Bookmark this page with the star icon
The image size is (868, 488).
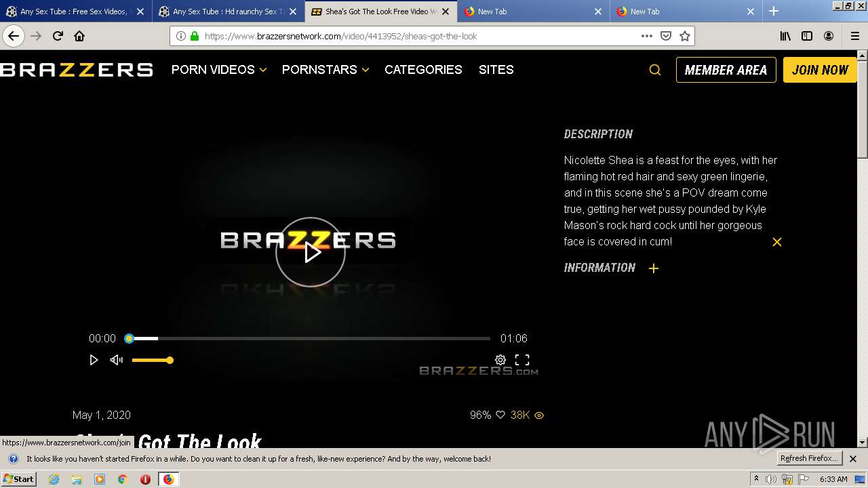pos(685,36)
